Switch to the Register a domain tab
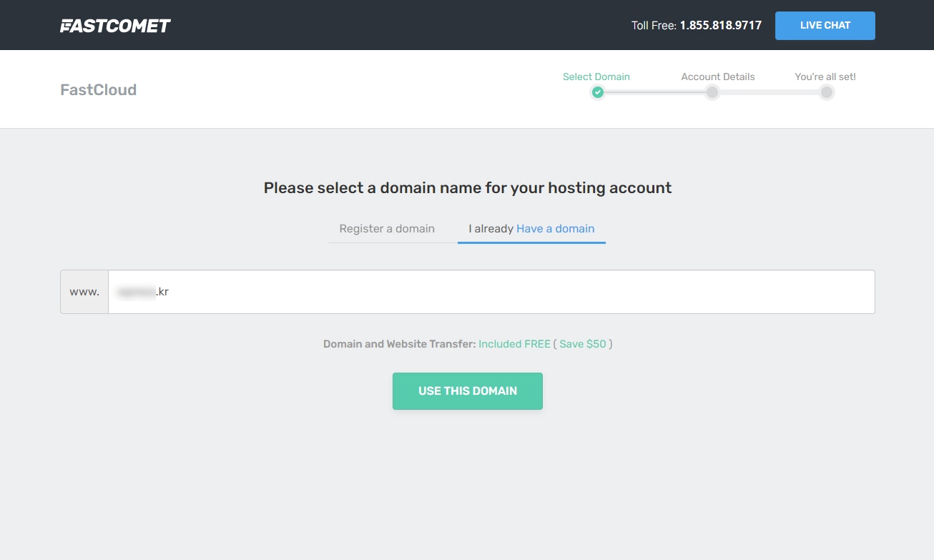Image resolution: width=934 pixels, height=560 pixels. point(387,229)
